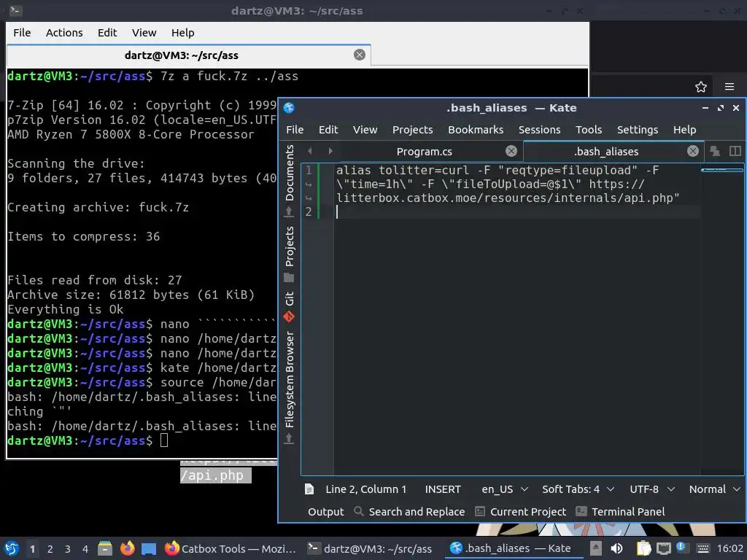This screenshot has height=560, width=747.
Task: Click the 16:02 clock on taskbar
Action: [729, 548]
